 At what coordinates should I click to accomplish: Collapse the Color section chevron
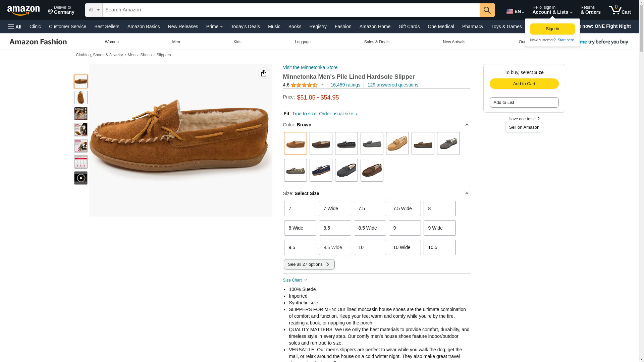click(x=467, y=125)
